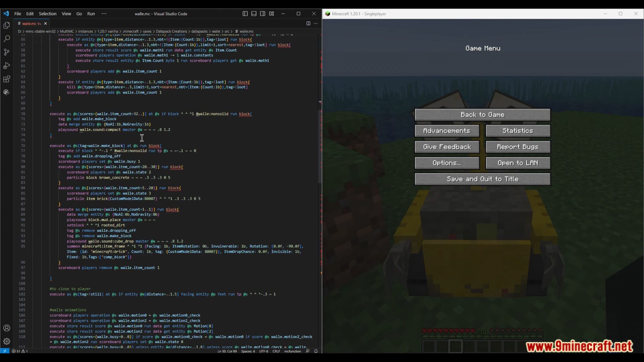Click the Search icon in activity bar

7,39
